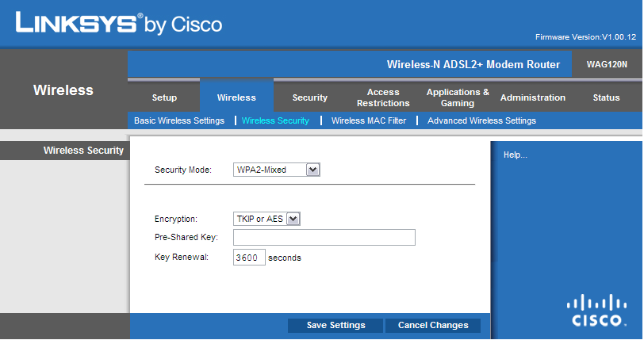The width and height of the screenshot is (644, 340).
Task: Switch to Applications & Gaming tab
Action: [x=458, y=97]
